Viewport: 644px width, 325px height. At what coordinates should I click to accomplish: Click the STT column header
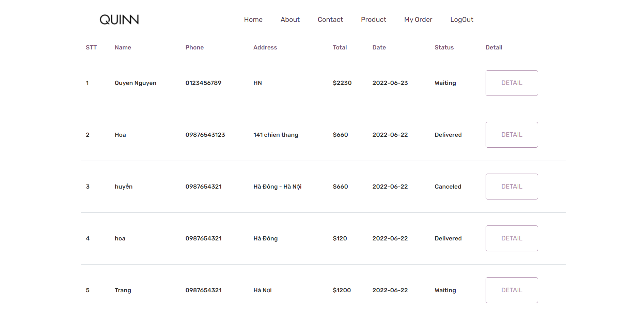tap(91, 47)
